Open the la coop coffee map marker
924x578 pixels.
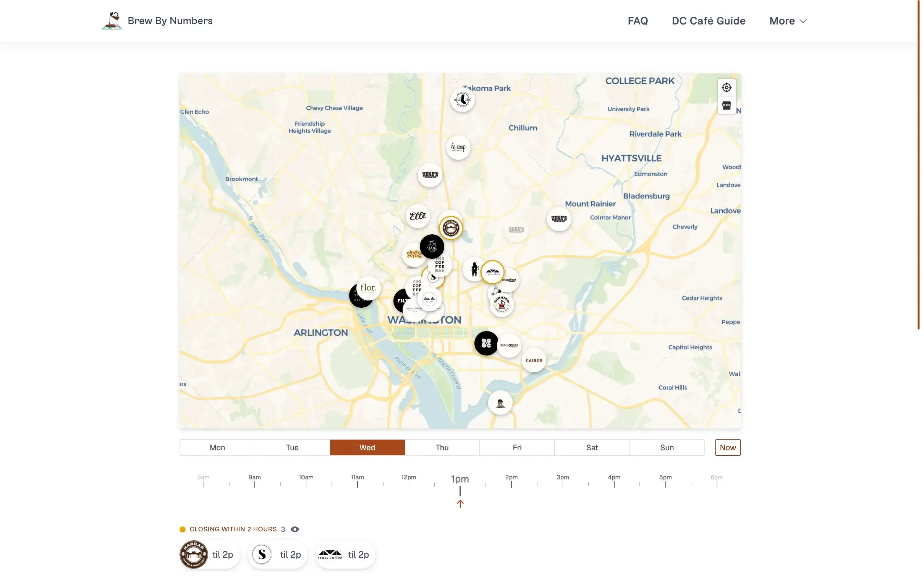(458, 147)
